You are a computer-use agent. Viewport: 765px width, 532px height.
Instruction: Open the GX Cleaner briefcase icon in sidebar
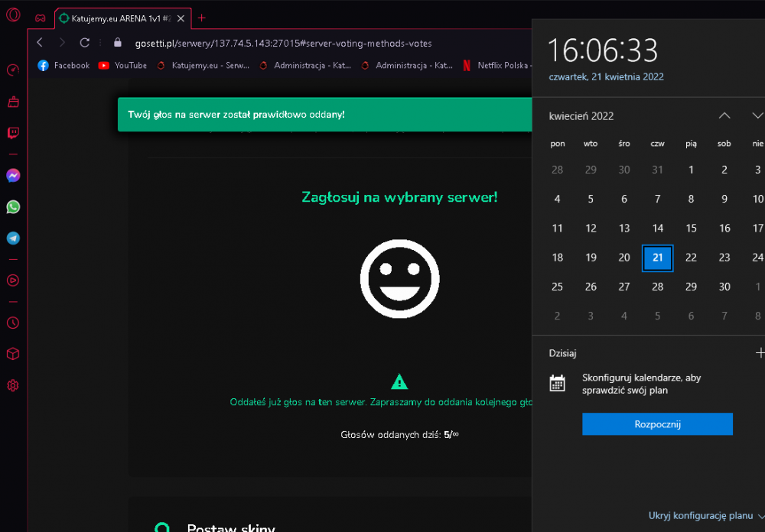pyautogui.click(x=13, y=102)
